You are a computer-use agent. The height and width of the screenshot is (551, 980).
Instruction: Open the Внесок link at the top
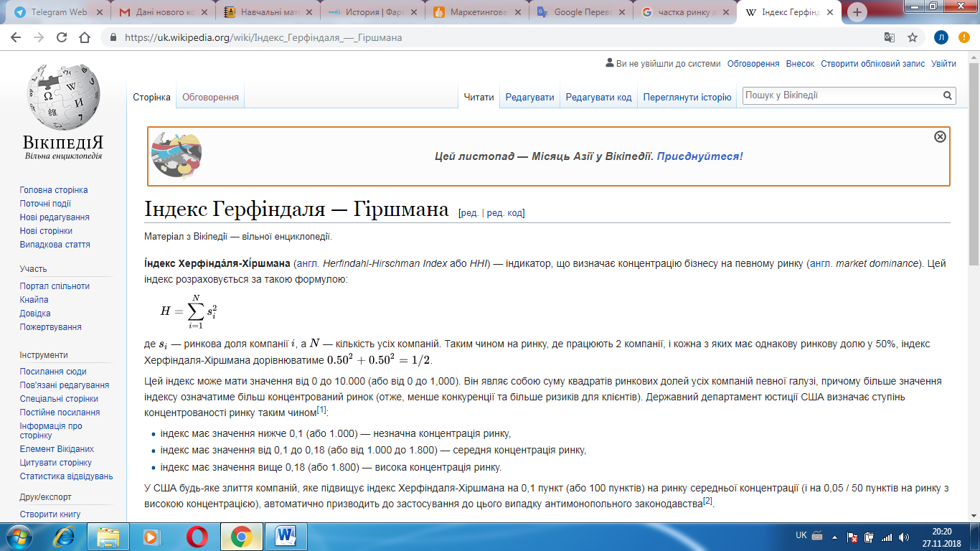point(800,64)
